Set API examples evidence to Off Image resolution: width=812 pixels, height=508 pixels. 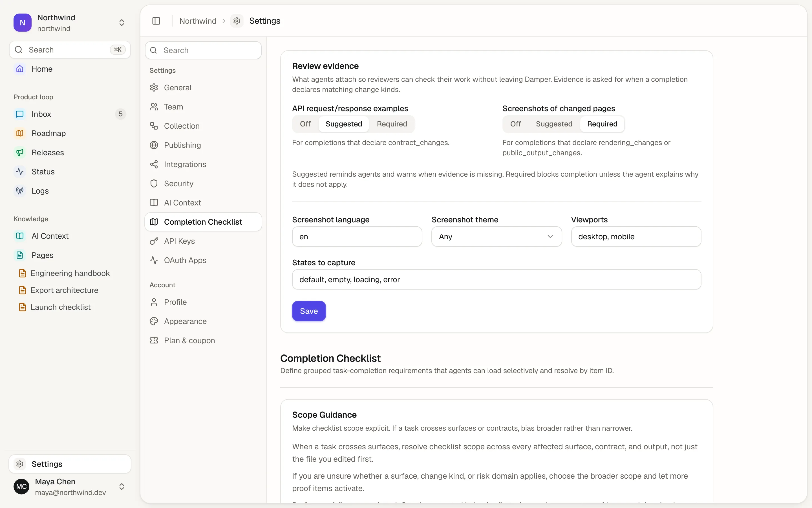pyautogui.click(x=305, y=124)
